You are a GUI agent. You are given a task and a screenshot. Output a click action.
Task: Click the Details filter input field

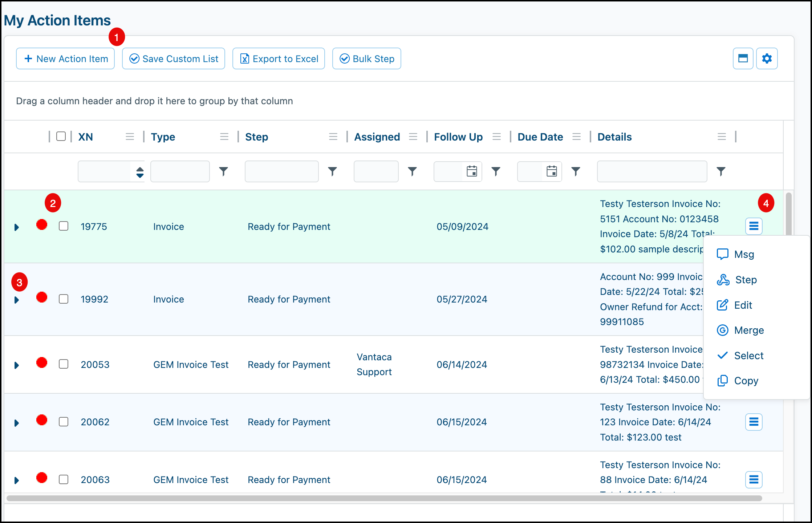click(652, 171)
